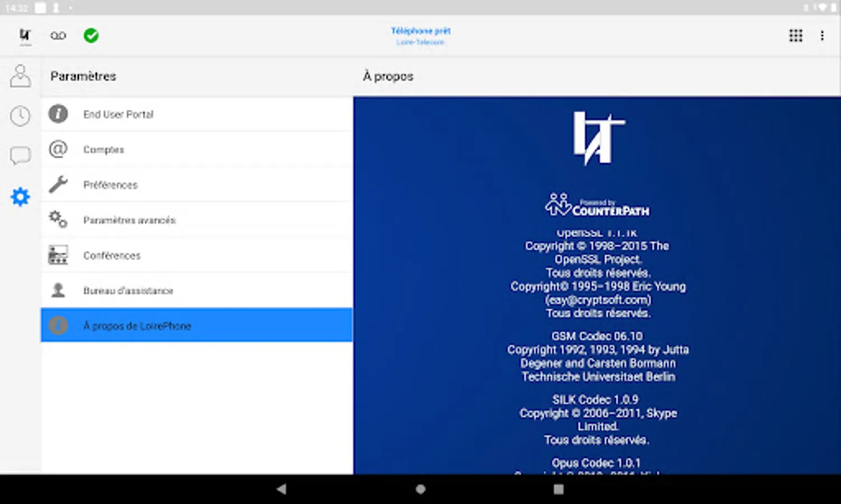Open Conférences settings entry
This screenshot has width=841, height=504.
pyautogui.click(x=197, y=255)
